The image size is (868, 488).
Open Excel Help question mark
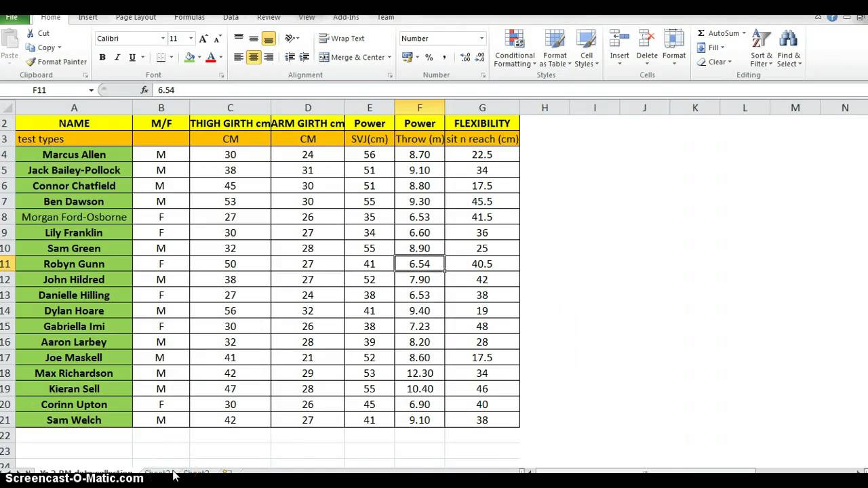tap(832, 17)
